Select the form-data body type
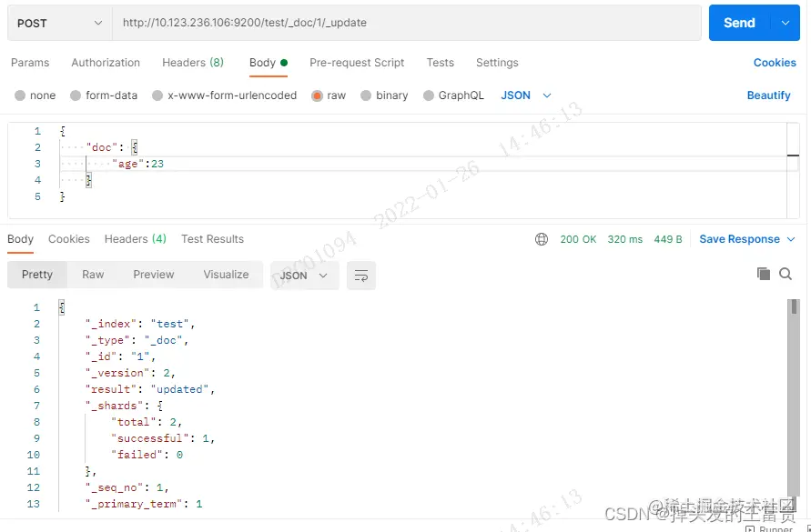Screen dimensions: 811x532 (x=104, y=95)
